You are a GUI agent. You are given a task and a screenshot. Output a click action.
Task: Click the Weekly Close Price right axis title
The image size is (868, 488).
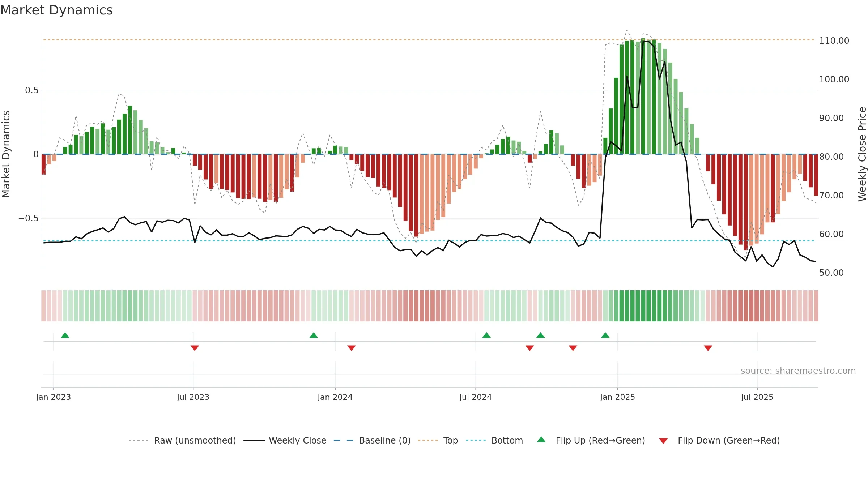point(862,154)
